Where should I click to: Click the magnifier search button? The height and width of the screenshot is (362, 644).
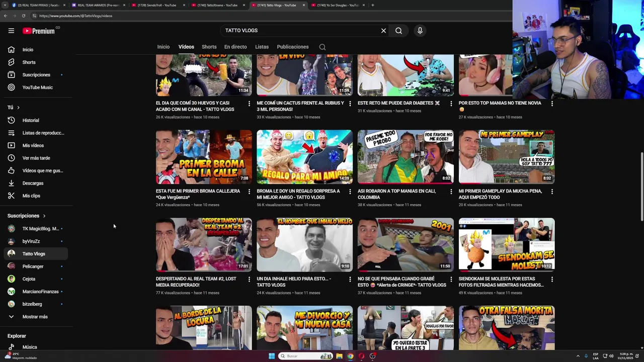[398, 31]
